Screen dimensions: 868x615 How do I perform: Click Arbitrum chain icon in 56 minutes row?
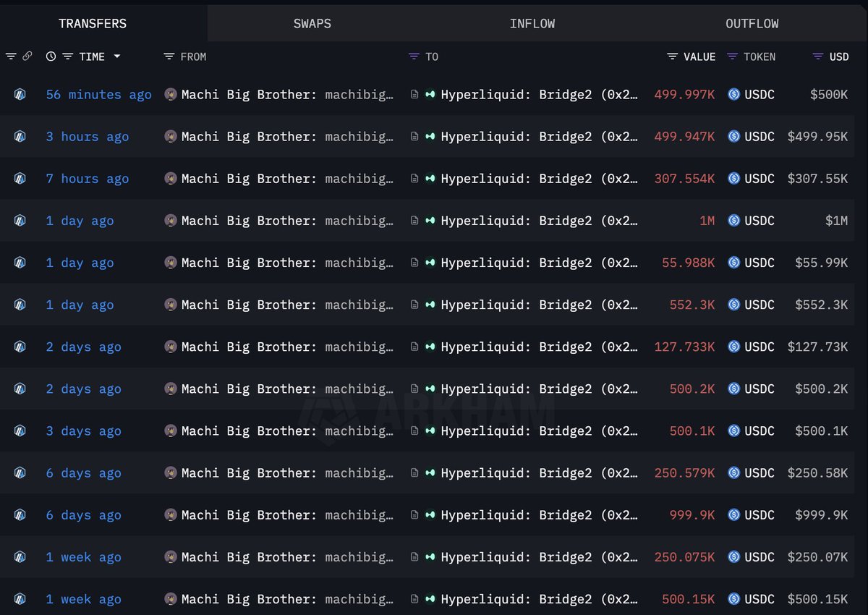20,94
